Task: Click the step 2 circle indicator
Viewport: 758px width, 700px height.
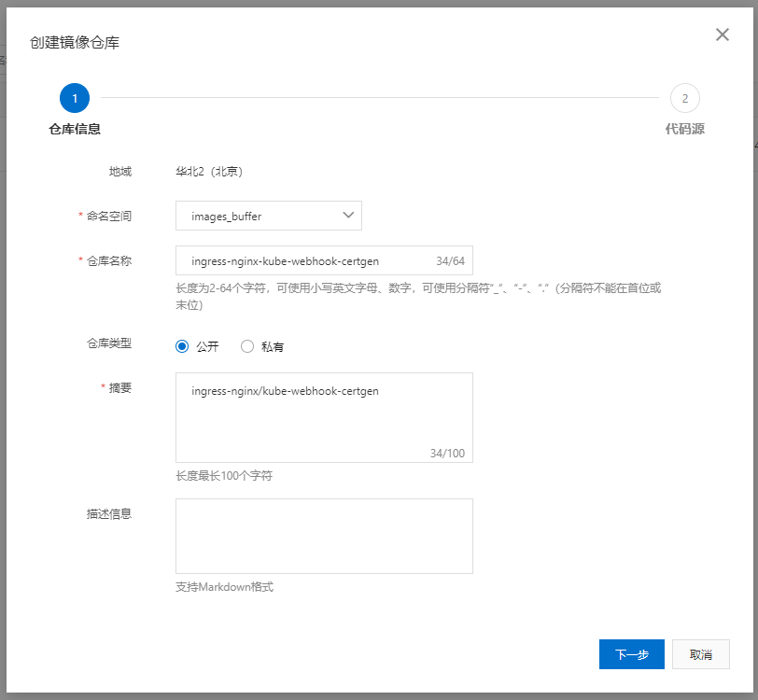Action: 684,97
